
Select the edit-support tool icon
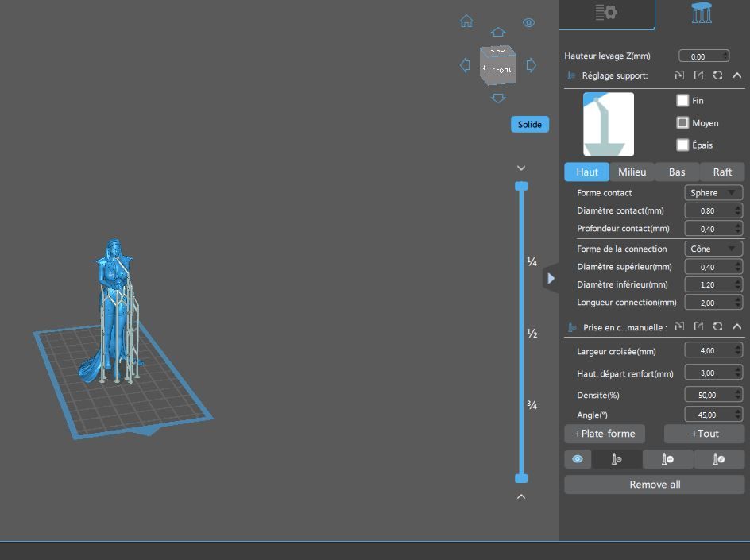[x=718, y=459]
